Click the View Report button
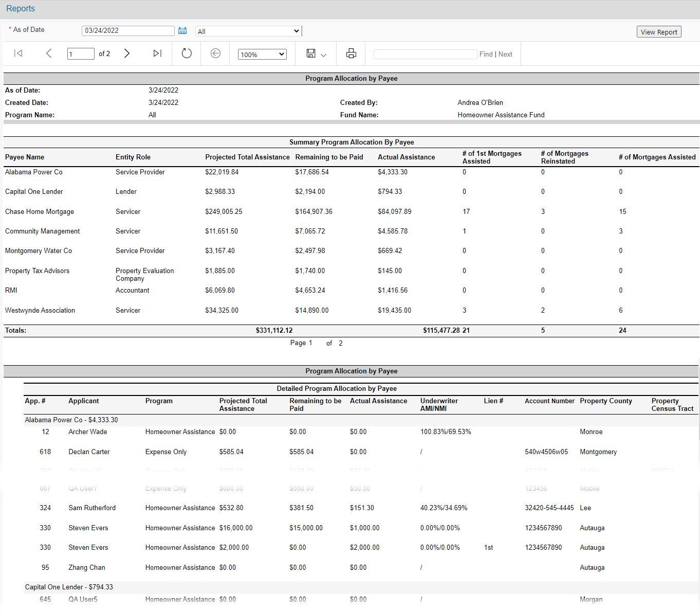 pyautogui.click(x=659, y=31)
